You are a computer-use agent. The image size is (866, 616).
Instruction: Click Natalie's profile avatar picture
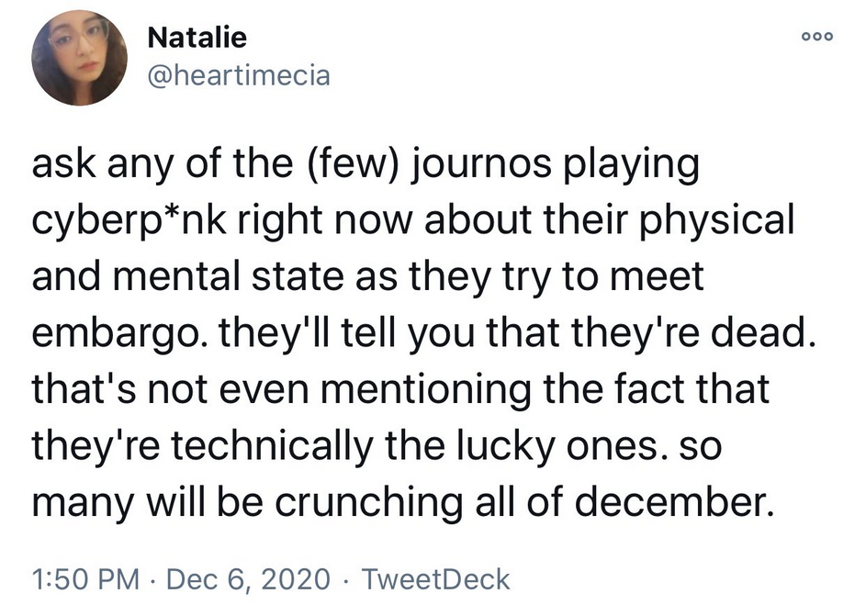[79, 58]
